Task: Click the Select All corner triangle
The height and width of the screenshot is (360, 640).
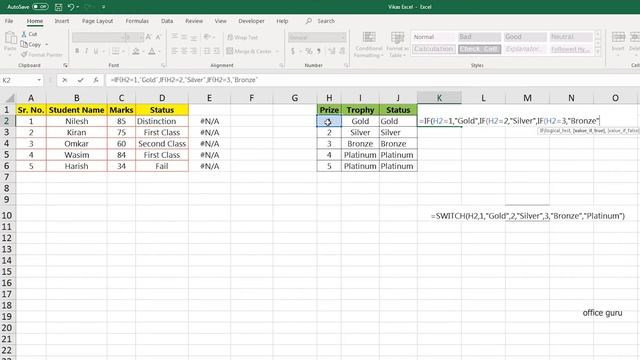Action: [10, 98]
